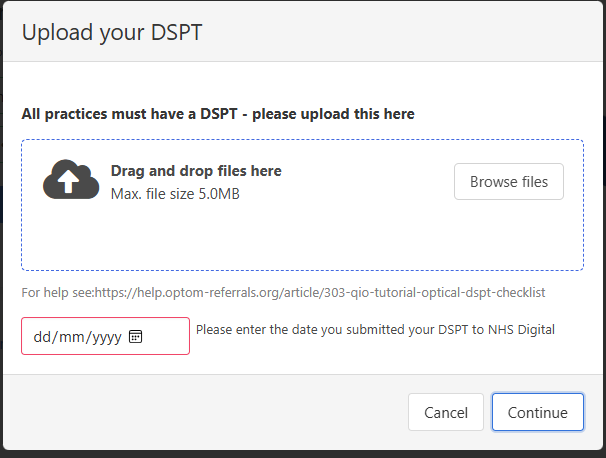Focus the dd/mm/yyyy date field
Screen dimensions: 606x458
(x=106, y=336)
